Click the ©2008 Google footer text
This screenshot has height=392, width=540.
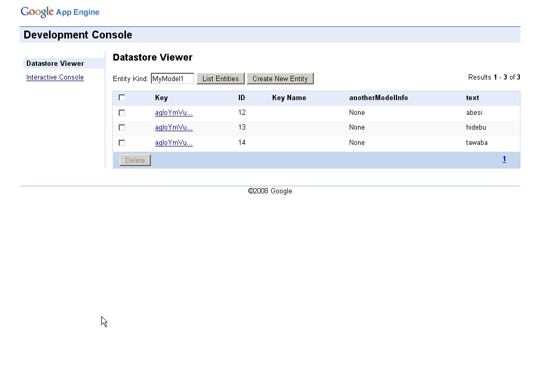pyautogui.click(x=270, y=191)
